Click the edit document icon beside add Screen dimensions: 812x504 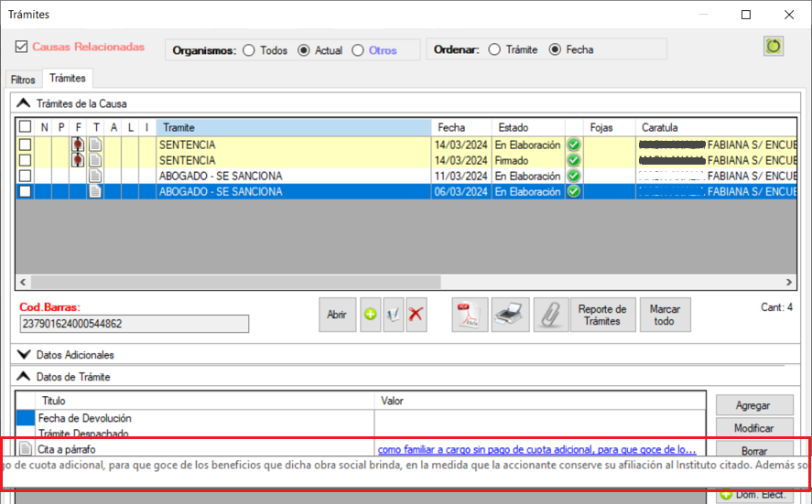(x=394, y=315)
